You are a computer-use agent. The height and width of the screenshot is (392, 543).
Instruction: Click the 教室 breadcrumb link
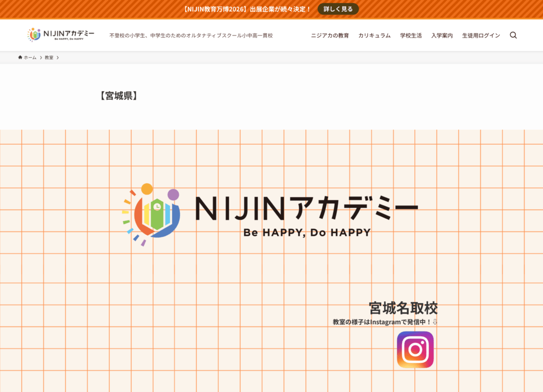point(49,57)
